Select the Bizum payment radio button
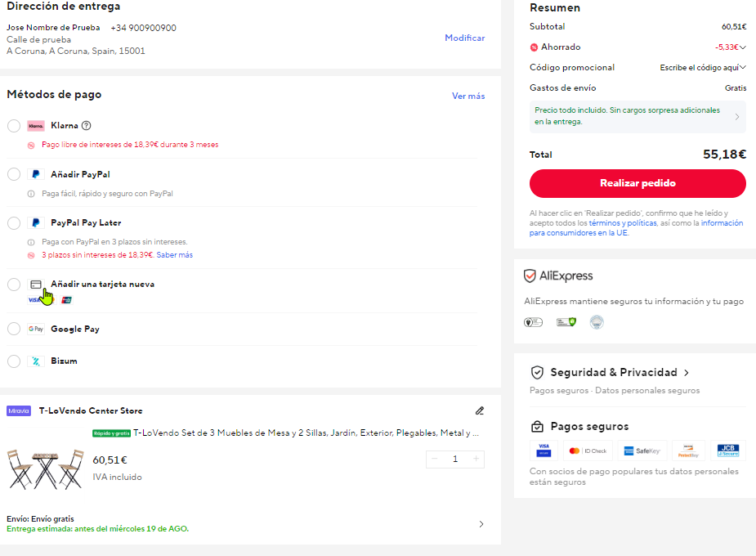The width and height of the screenshot is (756, 556). 14,361
